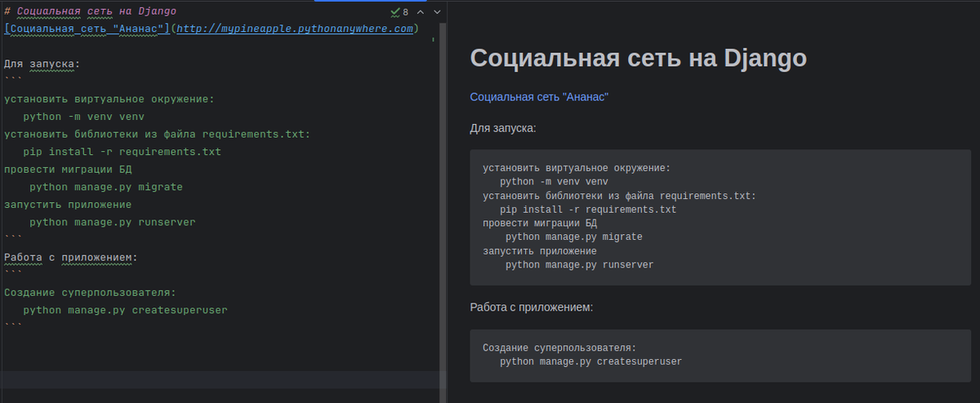
Task: Click preview code line 'python manage.py runserver'
Action: (580, 265)
